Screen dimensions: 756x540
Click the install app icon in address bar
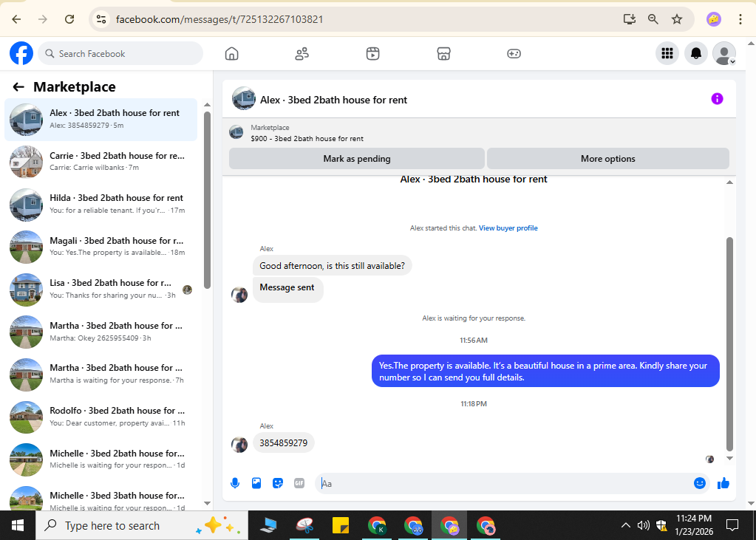[629, 19]
